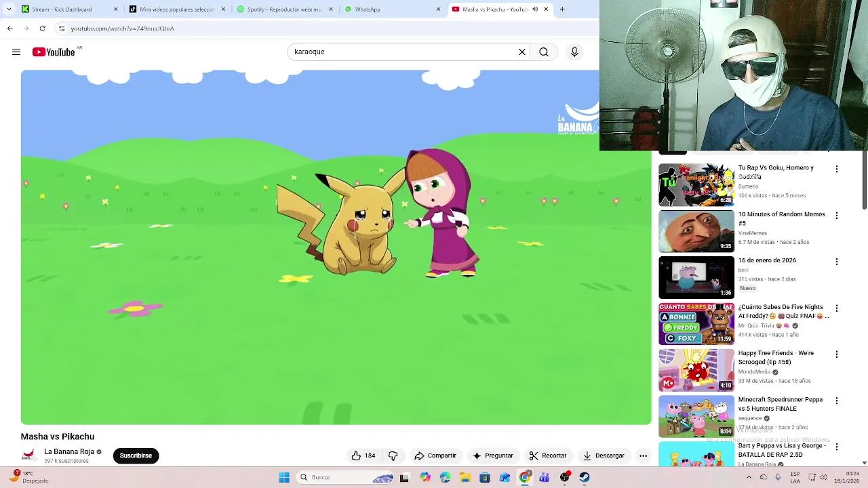Open the YouTube hamburger guide menu
868x488 pixels.
point(16,52)
